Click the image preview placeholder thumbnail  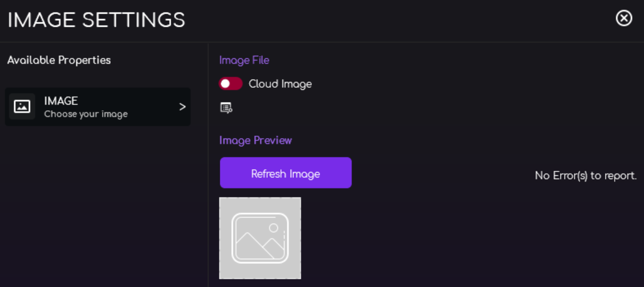pos(260,238)
